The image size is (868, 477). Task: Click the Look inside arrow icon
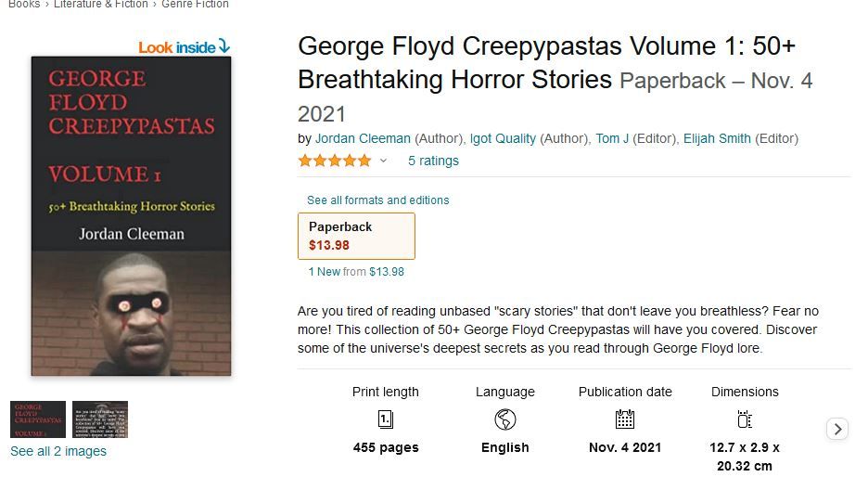tap(224, 46)
